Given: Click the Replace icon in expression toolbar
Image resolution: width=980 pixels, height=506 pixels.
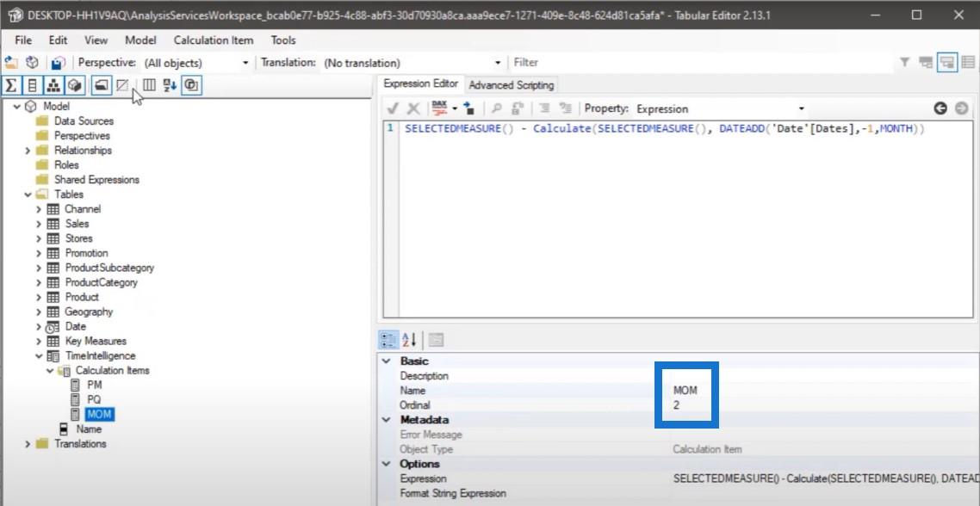Looking at the screenshot, I should tap(518, 108).
